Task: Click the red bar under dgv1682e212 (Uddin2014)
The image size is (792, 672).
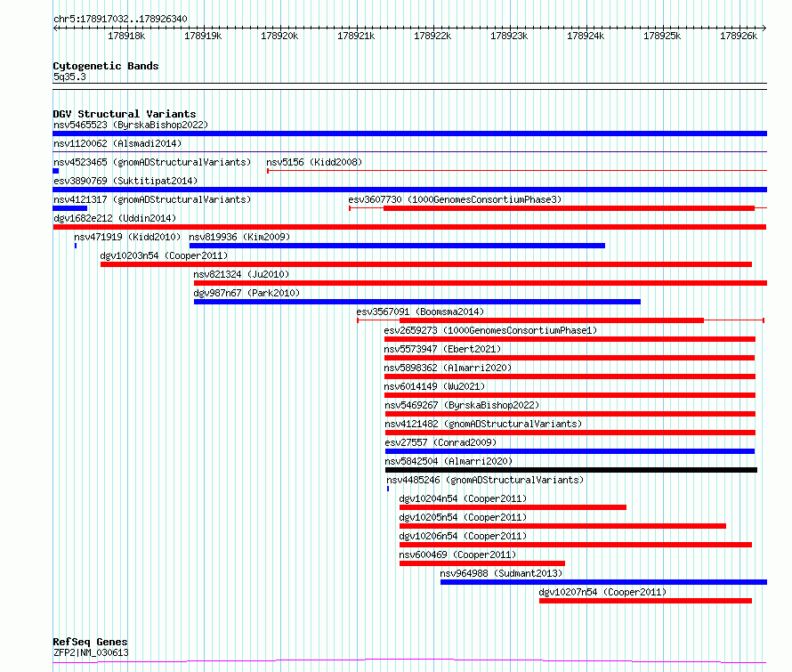Action: [x=409, y=227]
